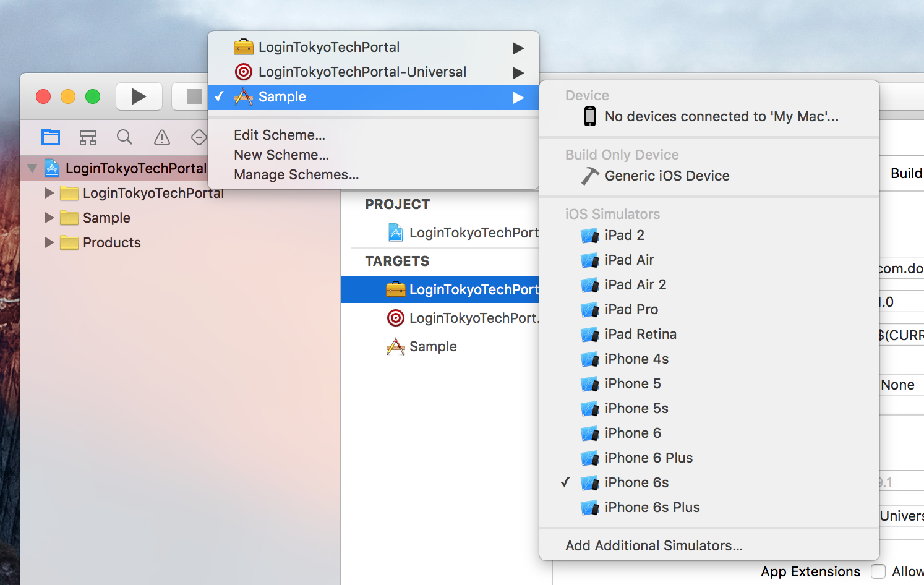Click the Build tab at editor's right edge
This screenshot has width=924, height=585.
(906, 173)
